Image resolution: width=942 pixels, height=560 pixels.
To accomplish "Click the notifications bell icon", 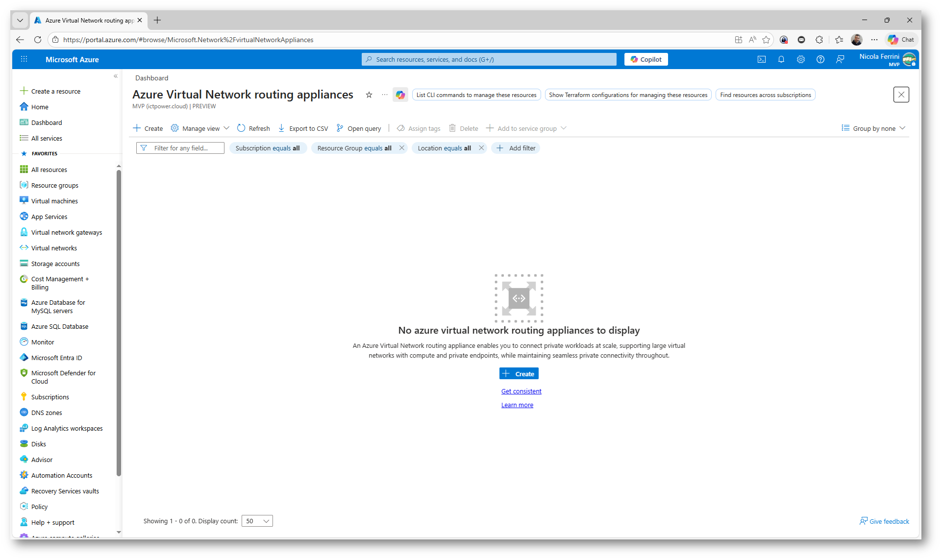I will 781,59.
